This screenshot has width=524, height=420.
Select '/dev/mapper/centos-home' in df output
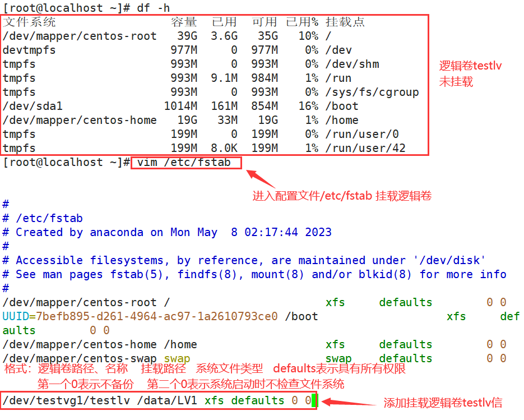coord(80,120)
